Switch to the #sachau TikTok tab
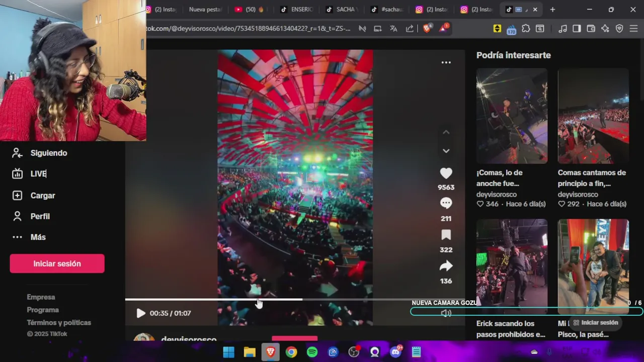This screenshot has width=644, height=362. 387,10
